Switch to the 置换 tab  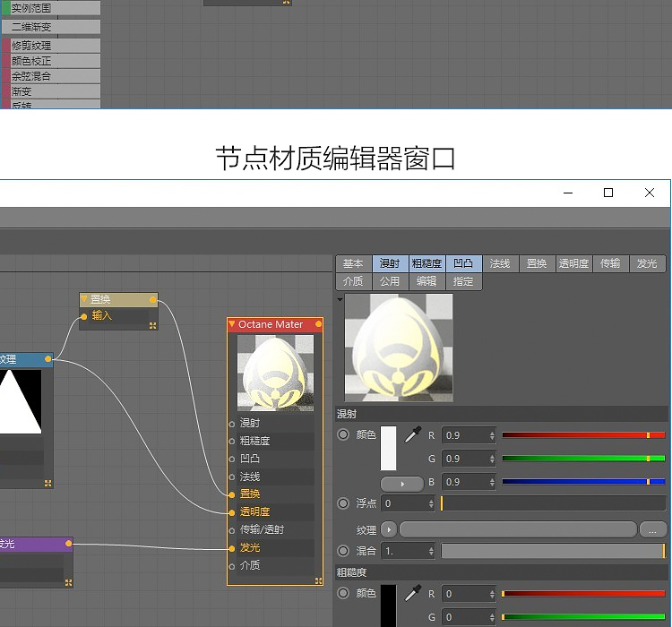(537, 263)
